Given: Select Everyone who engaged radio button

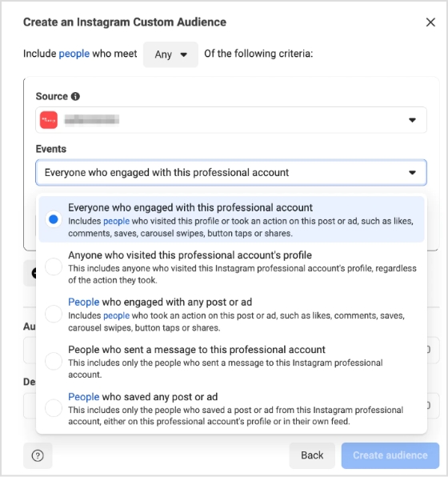Looking at the screenshot, I should tap(54, 219).
